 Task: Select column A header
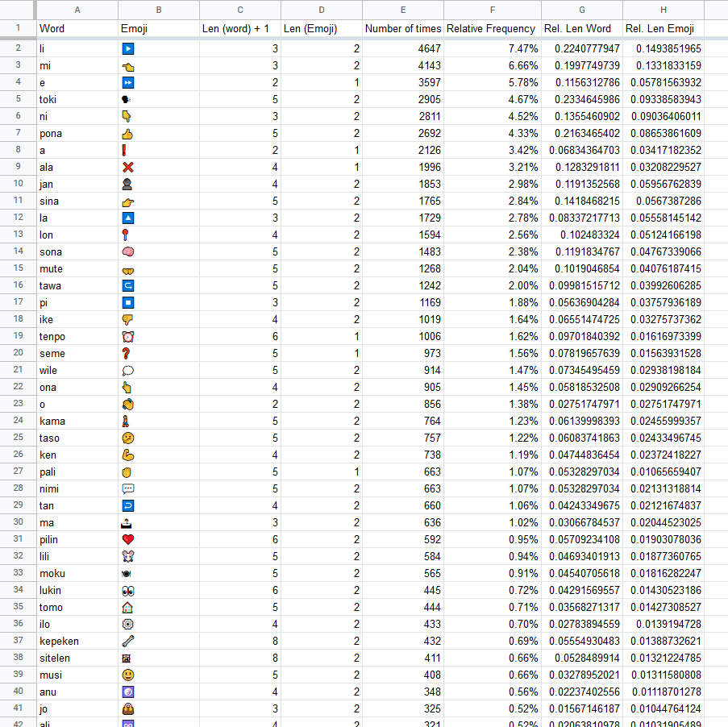coord(77,10)
